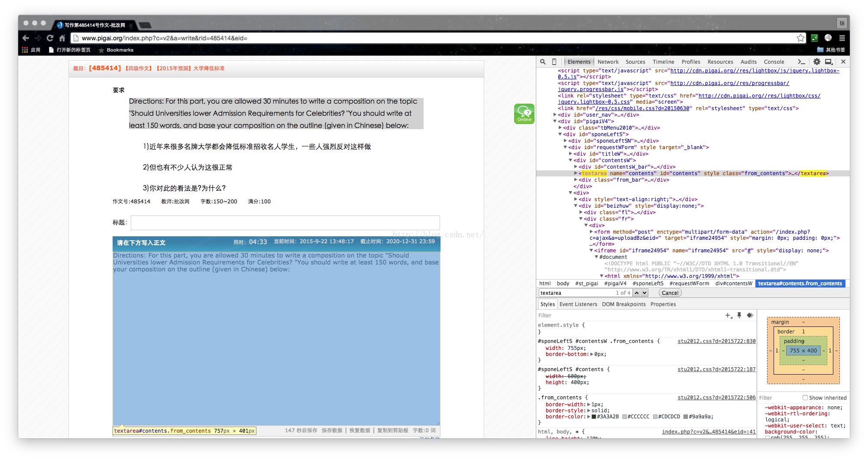Viewport: 868px width, 460px height.
Task: Click the browser back arrow
Action: click(x=26, y=38)
